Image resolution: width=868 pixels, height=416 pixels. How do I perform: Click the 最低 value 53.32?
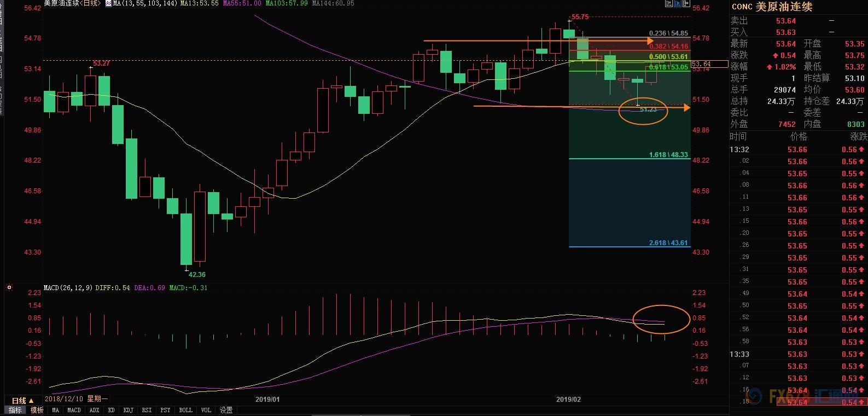[x=854, y=67]
